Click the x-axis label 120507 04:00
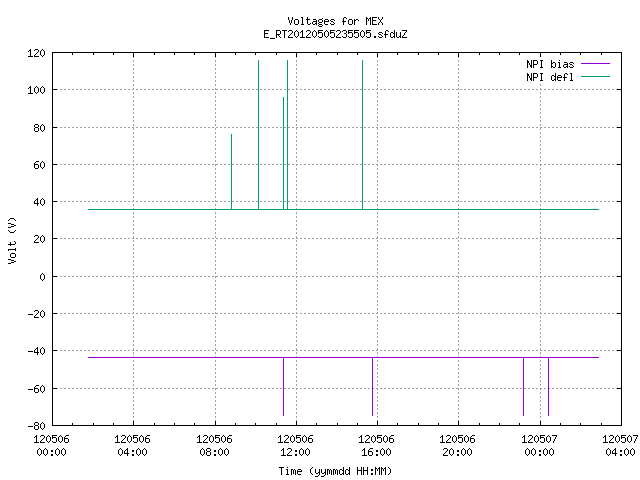This screenshot has height=480, width=640. point(620,445)
